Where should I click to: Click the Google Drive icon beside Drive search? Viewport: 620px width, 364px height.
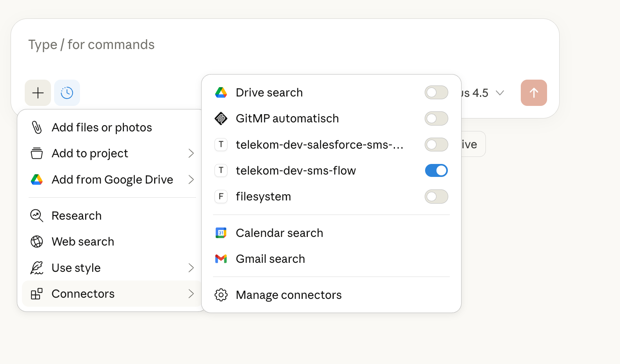pos(221,93)
